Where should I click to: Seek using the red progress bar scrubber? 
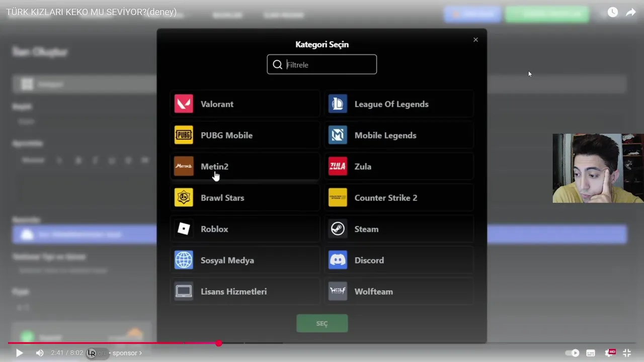click(219, 343)
